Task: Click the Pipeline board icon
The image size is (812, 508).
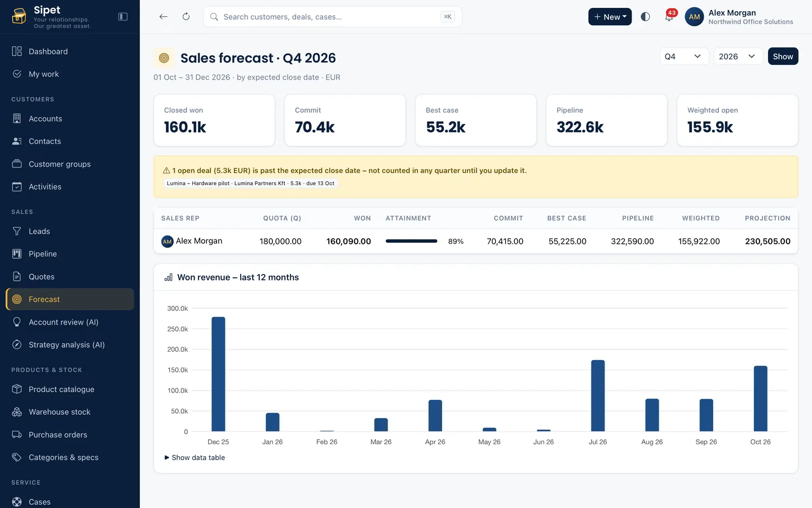Action: (x=17, y=254)
